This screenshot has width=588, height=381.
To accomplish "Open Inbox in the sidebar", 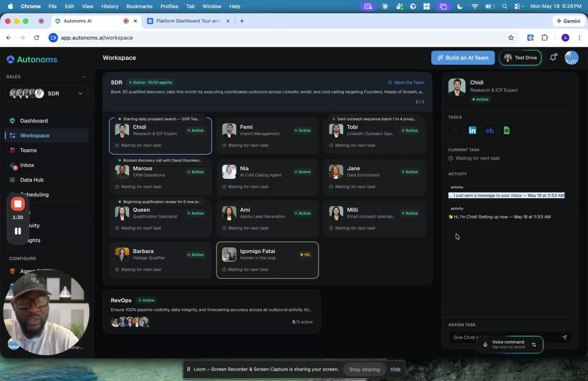I will [x=46, y=165].
